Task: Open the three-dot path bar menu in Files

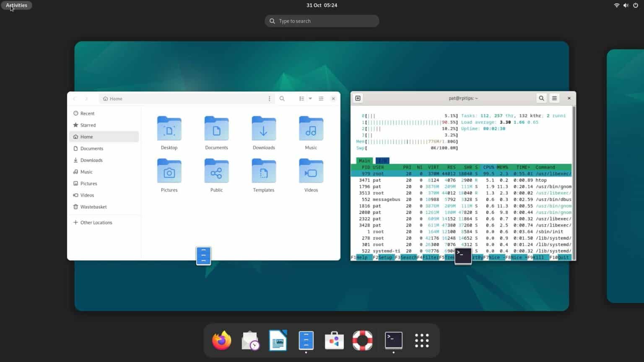Action: [270, 98]
